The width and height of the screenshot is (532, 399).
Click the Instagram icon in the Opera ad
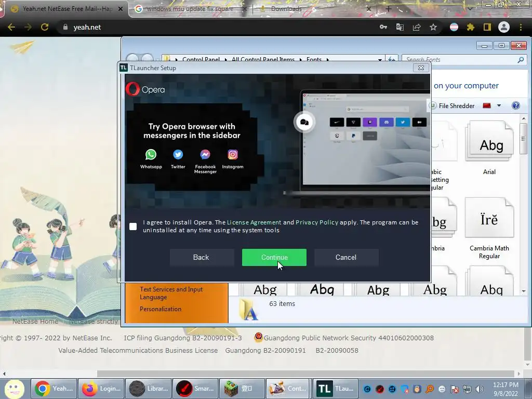pyautogui.click(x=233, y=155)
